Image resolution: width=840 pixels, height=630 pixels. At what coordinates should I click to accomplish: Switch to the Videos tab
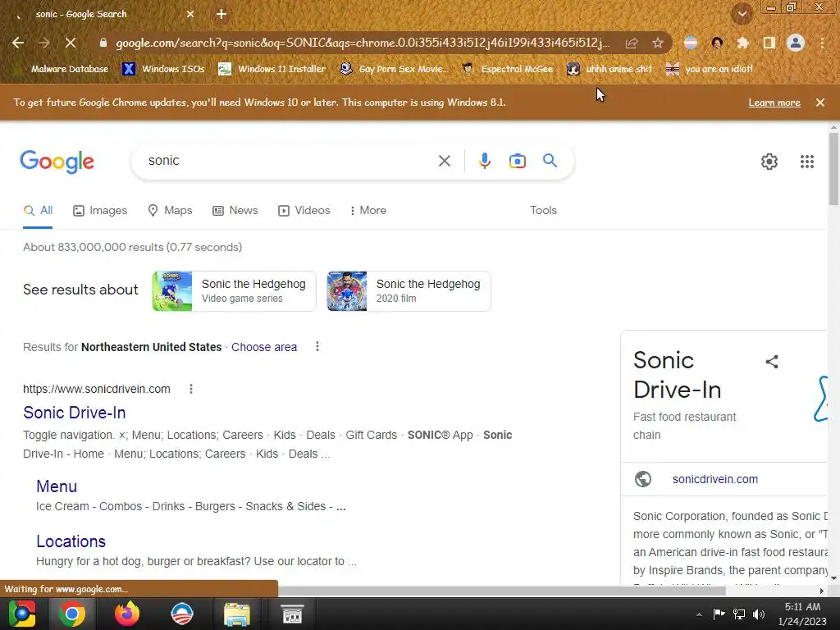pos(304,211)
